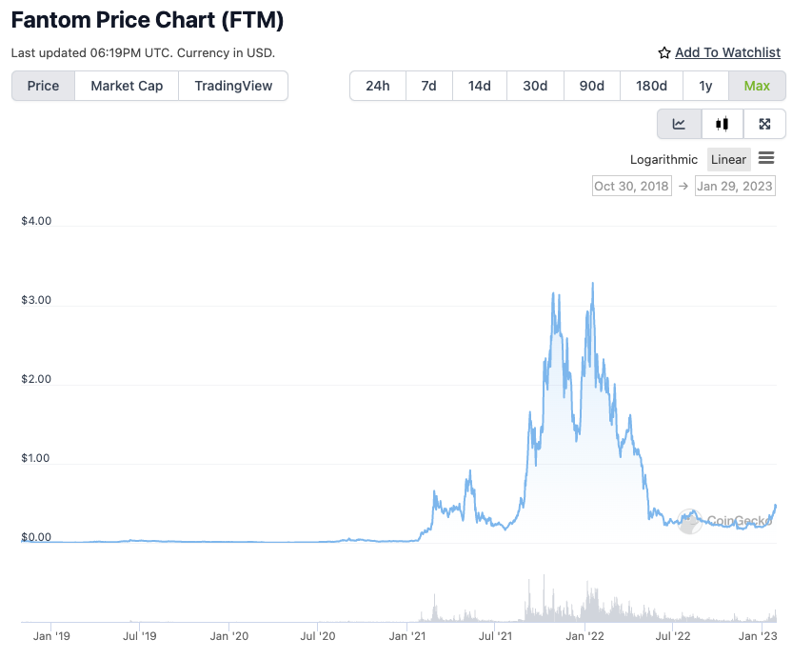This screenshot has width=812, height=659.
Task: Click the CoinGecko watermark logo
Action: 726,521
